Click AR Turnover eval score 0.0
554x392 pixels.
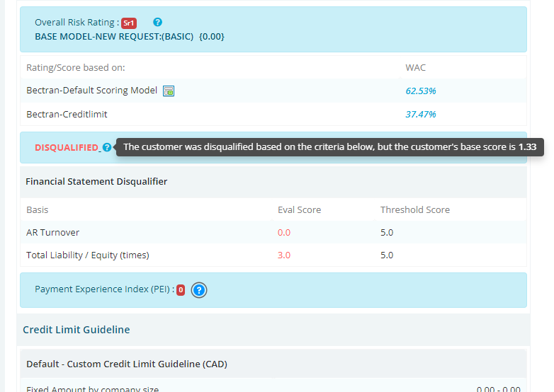284,233
